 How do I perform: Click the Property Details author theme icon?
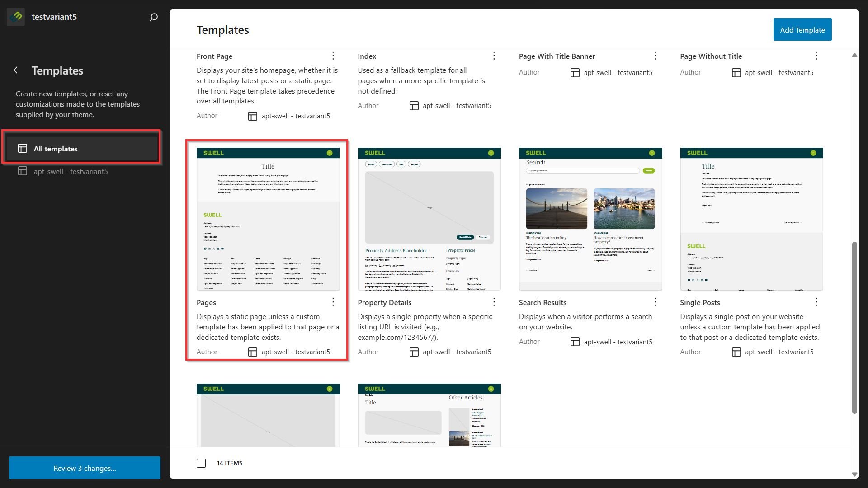coord(414,352)
